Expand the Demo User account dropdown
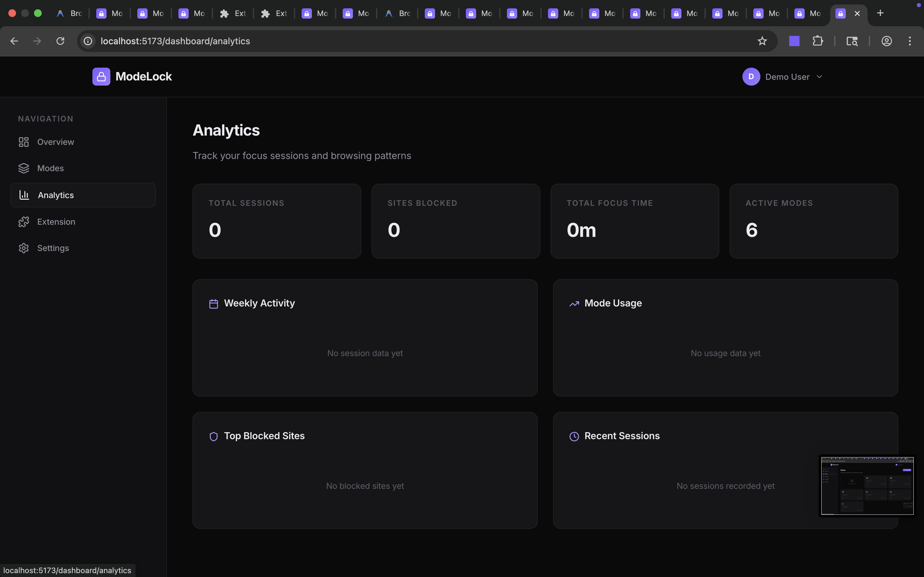Image resolution: width=924 pixels, height=577 pixels. [x=819, y=77]
